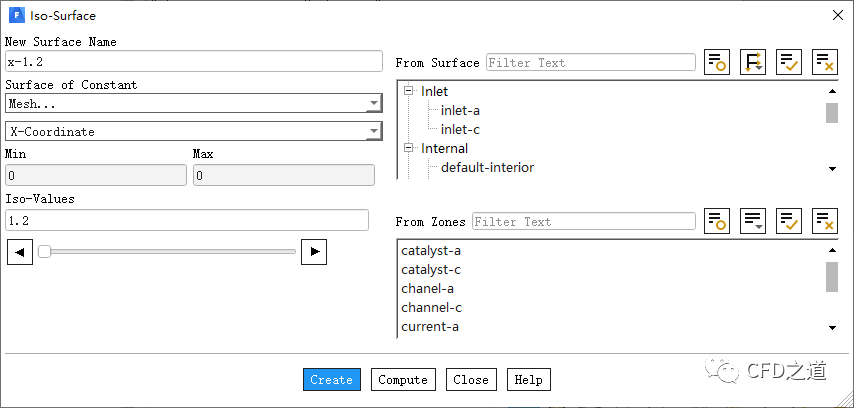Click the New Surface Name input field
Screen dimensions: 854x408
click(194, 62)
